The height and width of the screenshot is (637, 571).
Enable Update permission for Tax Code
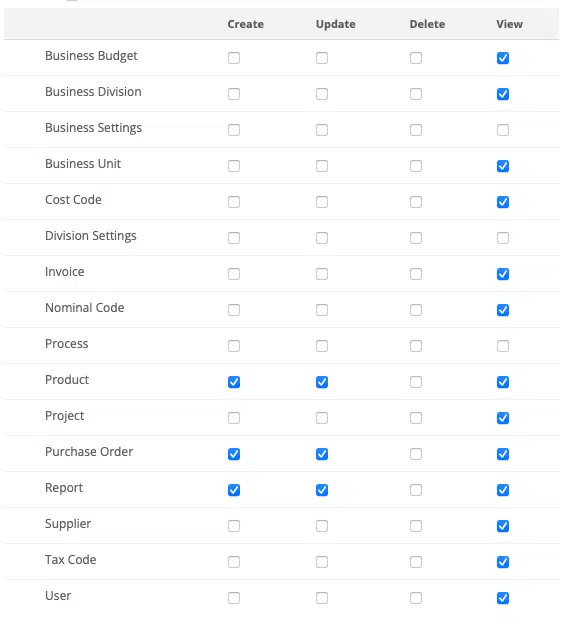point(322,562)
